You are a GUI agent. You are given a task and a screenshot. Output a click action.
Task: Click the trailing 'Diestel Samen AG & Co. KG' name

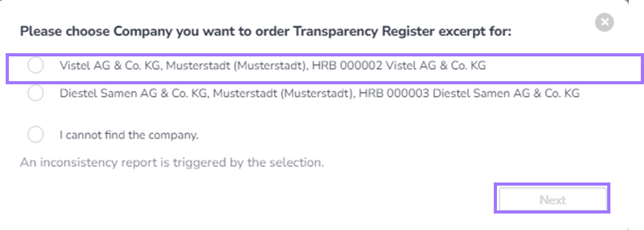tap(506, 93)
